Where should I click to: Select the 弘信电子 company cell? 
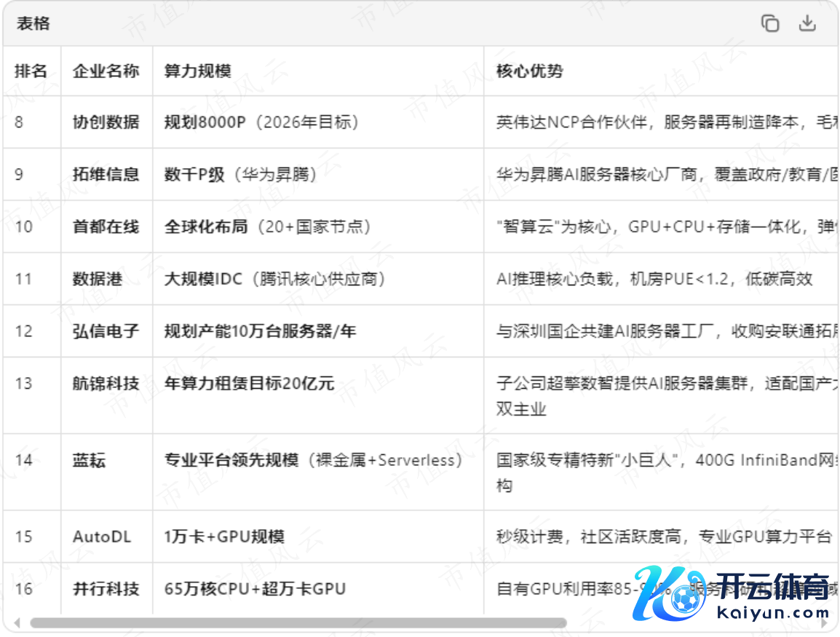tap(106, 331)
